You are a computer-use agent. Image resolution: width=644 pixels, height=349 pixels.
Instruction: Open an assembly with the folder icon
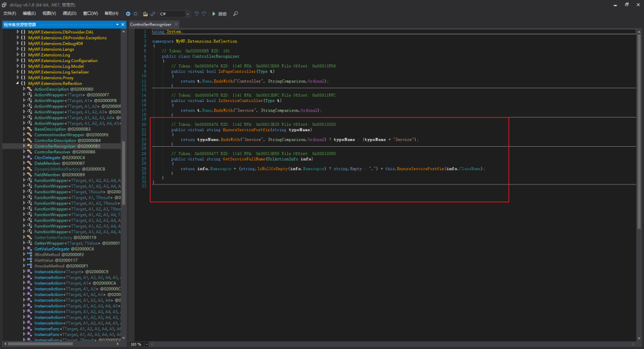click(145, 14)
